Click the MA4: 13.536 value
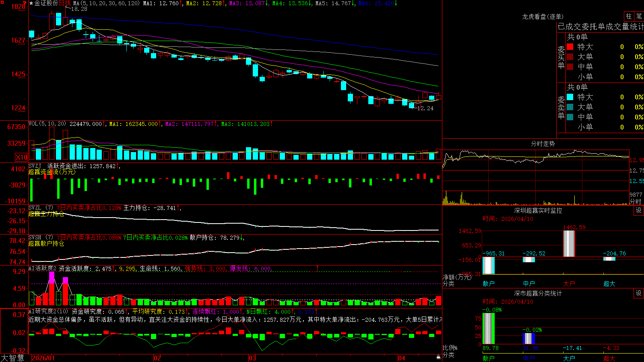 pos(292,3)
